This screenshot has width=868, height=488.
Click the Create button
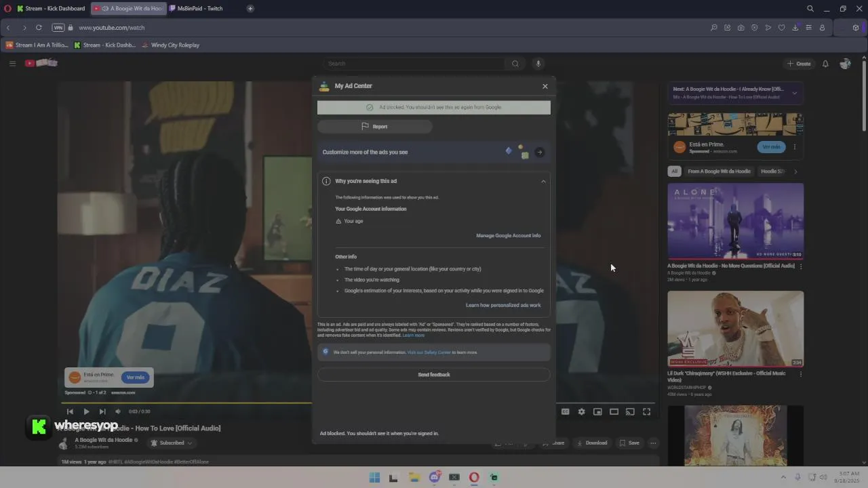[x=799, y=64]
